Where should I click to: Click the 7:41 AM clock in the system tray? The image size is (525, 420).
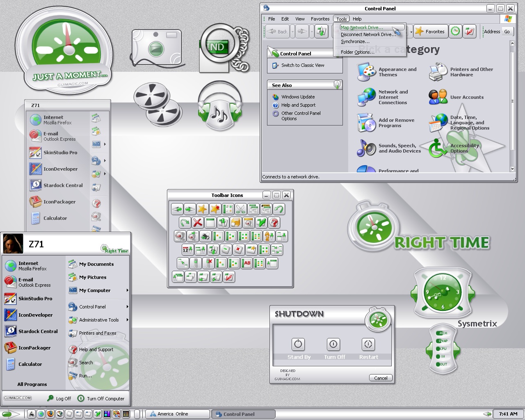tap(508, 414)
